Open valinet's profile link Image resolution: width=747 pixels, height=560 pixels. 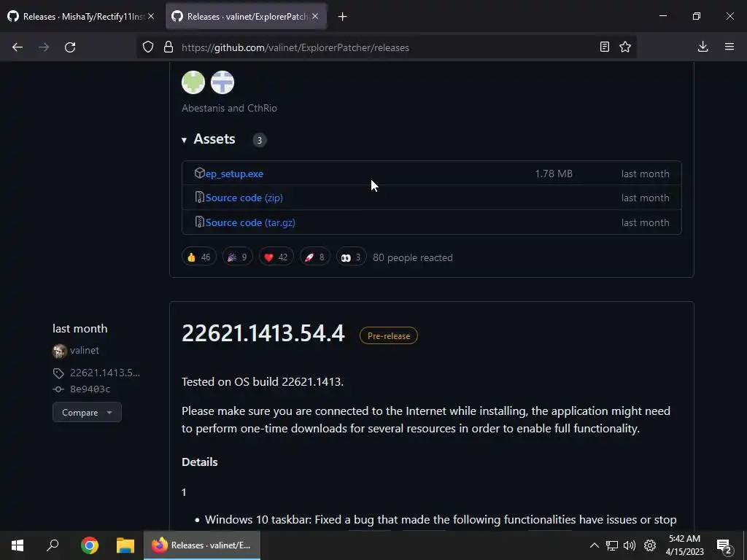point(85,351)
